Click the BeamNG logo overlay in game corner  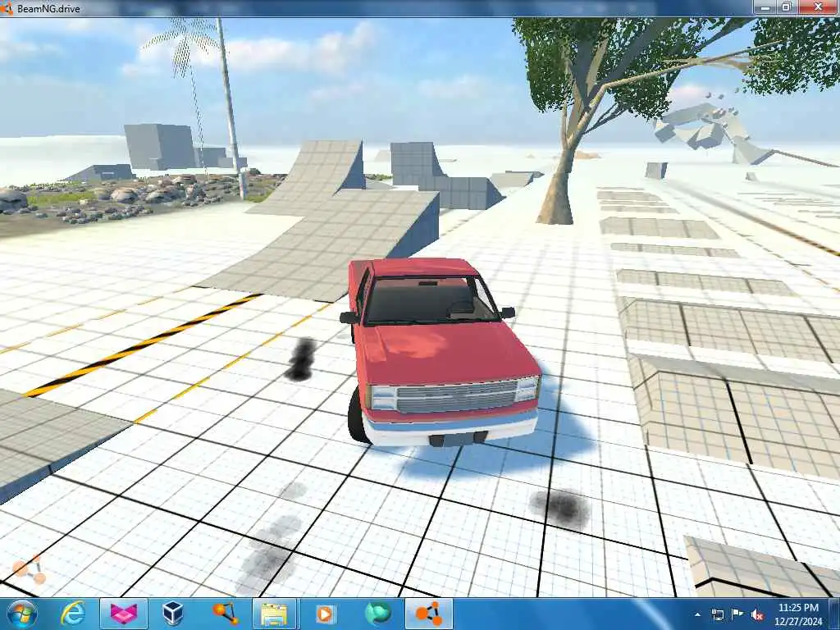[x=29, y=571]
